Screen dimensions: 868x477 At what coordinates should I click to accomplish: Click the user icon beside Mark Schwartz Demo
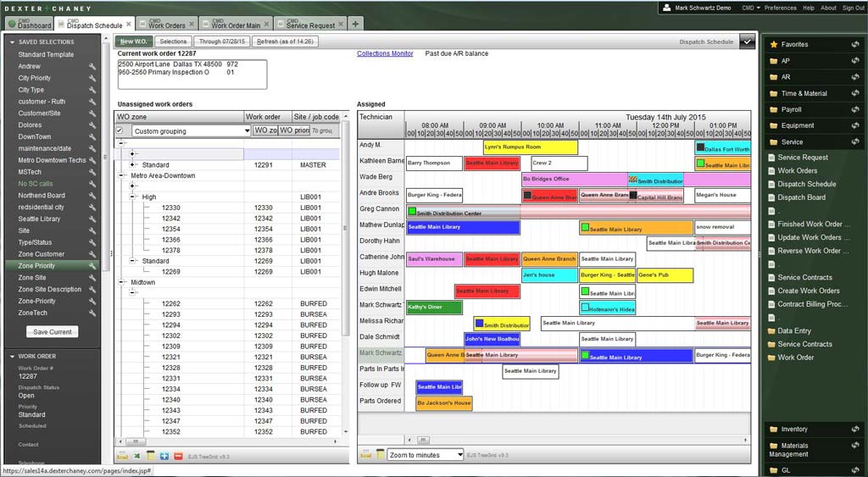pyautogui.click(x=666, y=8)
